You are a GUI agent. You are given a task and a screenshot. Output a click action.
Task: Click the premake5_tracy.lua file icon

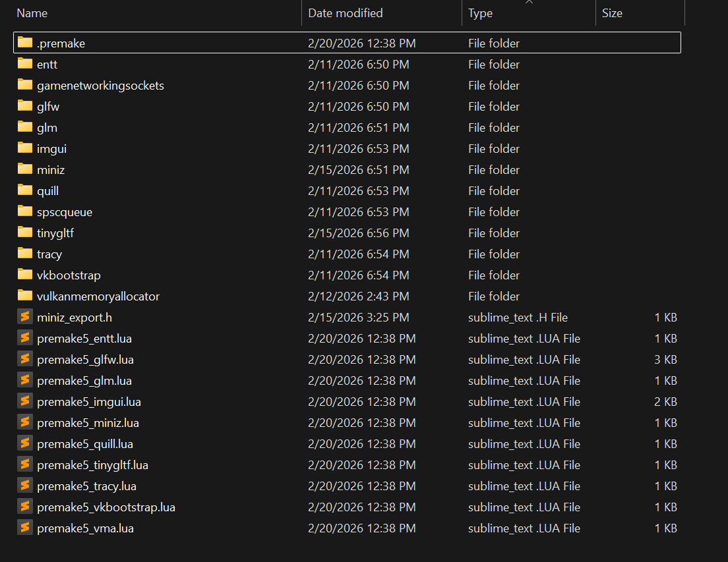tap(25, 486)
